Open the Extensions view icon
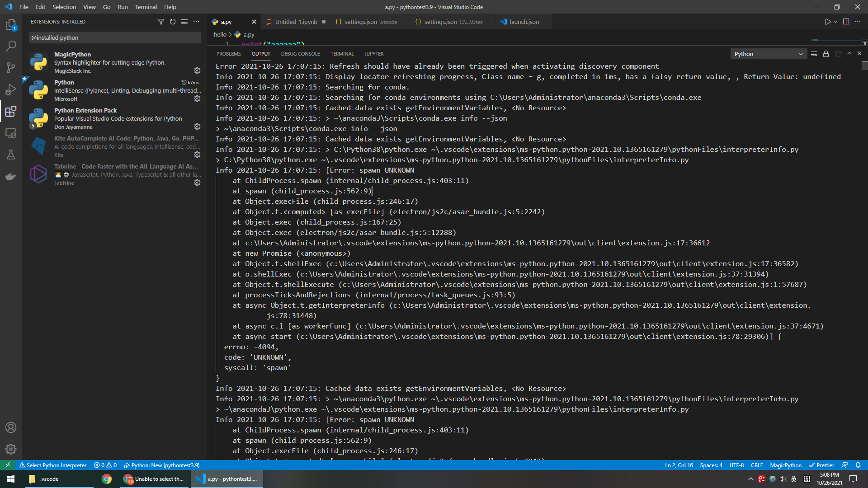Image resolution: width=868 pixels, height=488 pixels. (x=11, y=111)
